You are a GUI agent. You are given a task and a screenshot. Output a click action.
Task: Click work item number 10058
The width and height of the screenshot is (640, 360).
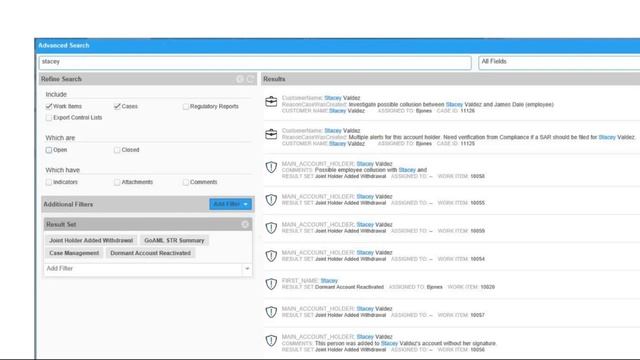pyautogui.click(x=478, y=176)
